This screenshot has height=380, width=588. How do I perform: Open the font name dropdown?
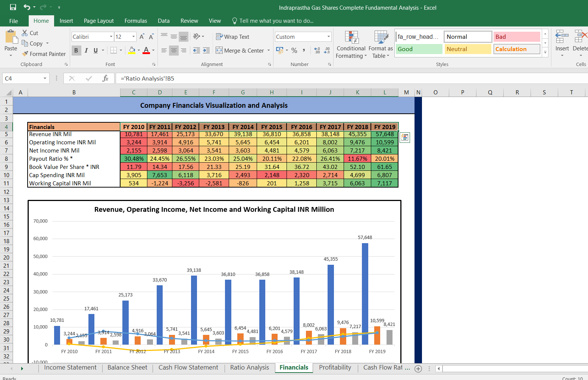tap(111, 37)
